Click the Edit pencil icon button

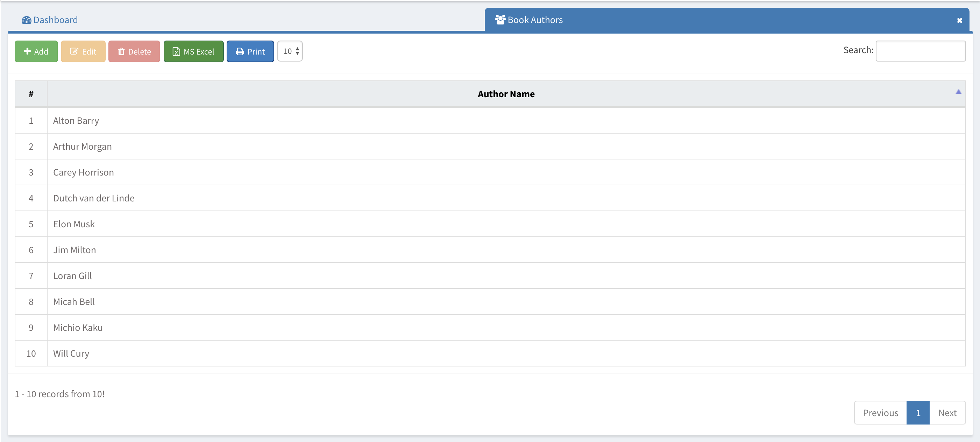click(74, 51)
